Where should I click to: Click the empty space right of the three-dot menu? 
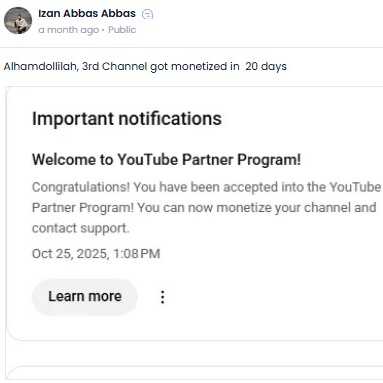[273, 297]
